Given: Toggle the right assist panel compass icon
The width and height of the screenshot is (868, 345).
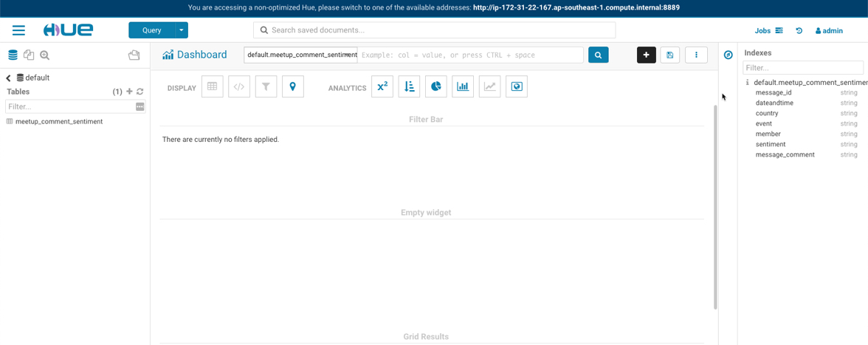Looking at the screenshot, I should (x=728, y=55).
